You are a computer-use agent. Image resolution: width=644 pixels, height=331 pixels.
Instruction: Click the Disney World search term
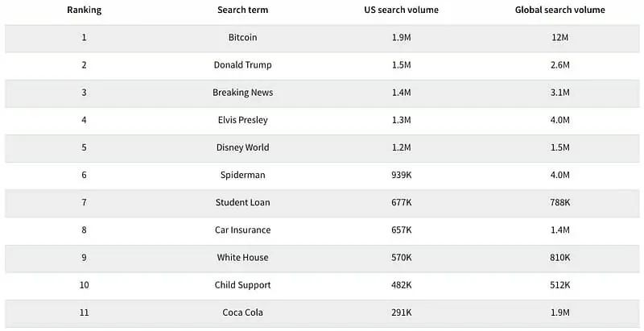[242, 147]
